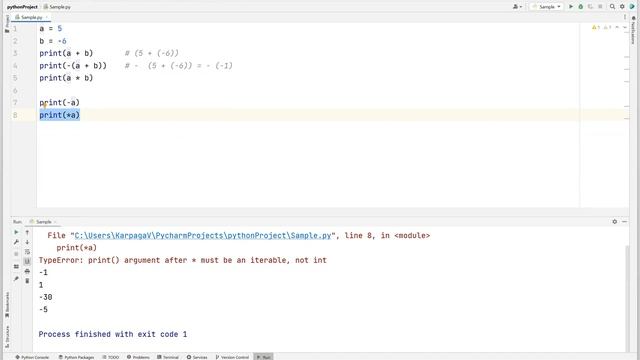Click line number 8 in gutter
Image resolution: width=640 pixels, height=360 pixels.
point(15,115)
